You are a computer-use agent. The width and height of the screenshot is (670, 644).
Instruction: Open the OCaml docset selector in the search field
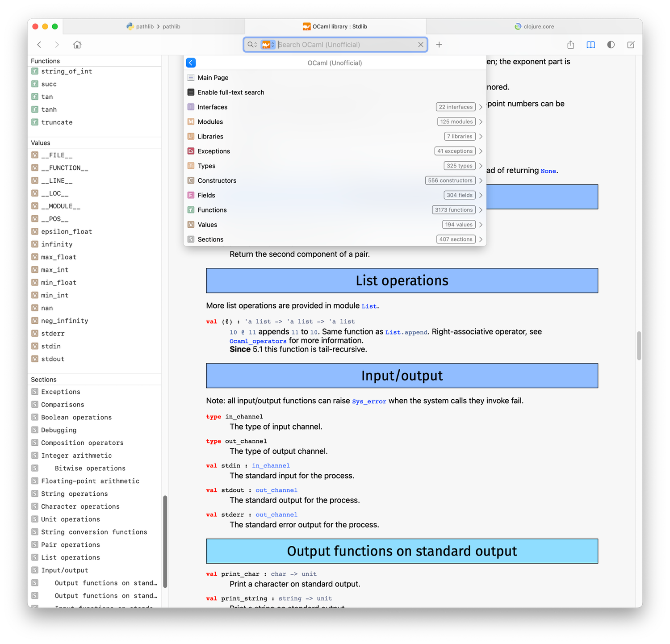click(268, 45)
